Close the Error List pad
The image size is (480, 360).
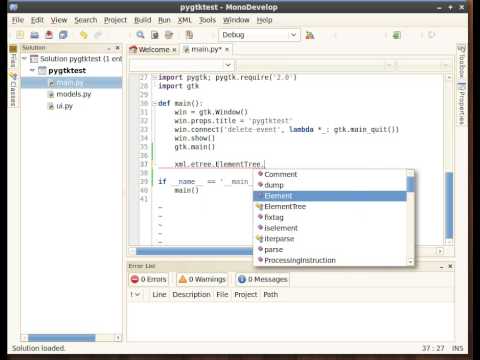tap(450, 266)
